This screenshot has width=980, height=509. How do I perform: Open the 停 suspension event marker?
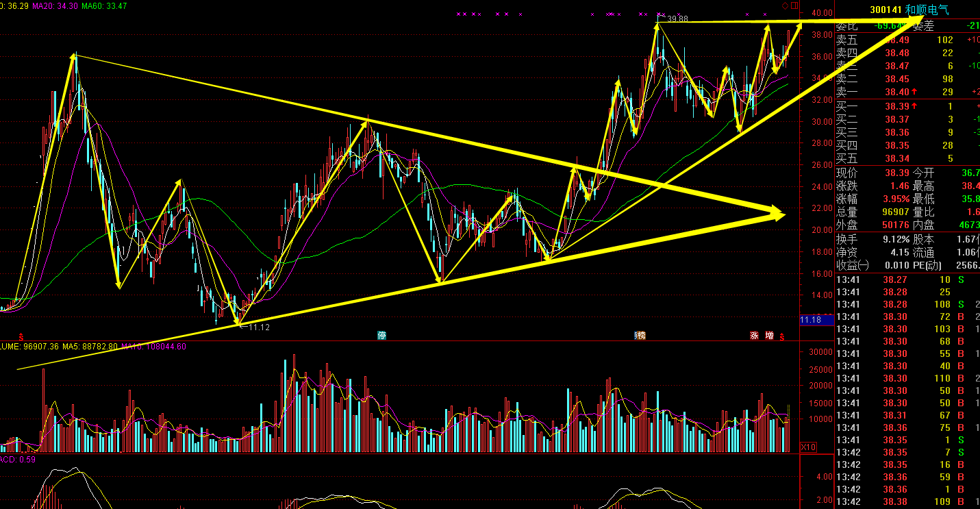click(x=382, y=336)
